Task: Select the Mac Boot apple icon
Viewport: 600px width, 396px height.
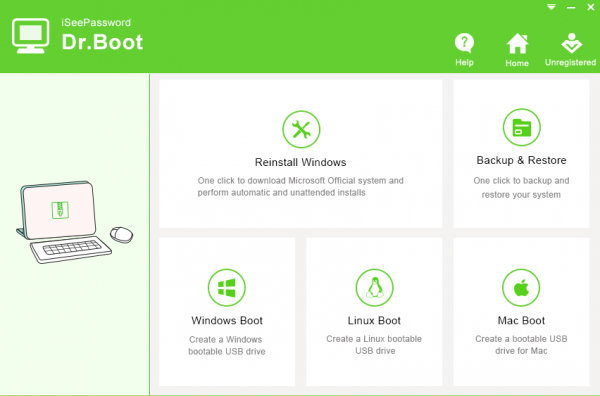Action: click(x=521, y=288)
